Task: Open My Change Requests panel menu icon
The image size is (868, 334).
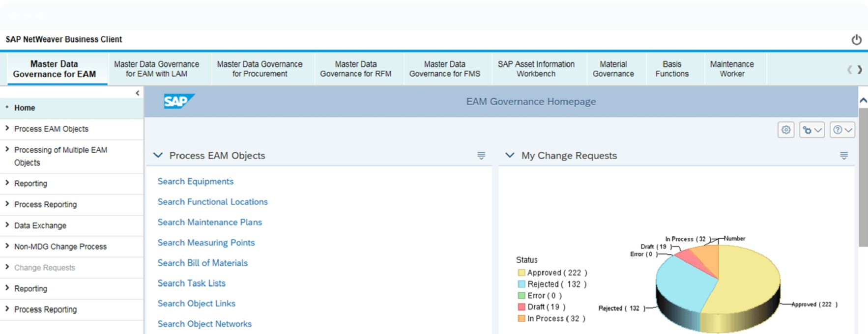Action: (x=844, y=156)
